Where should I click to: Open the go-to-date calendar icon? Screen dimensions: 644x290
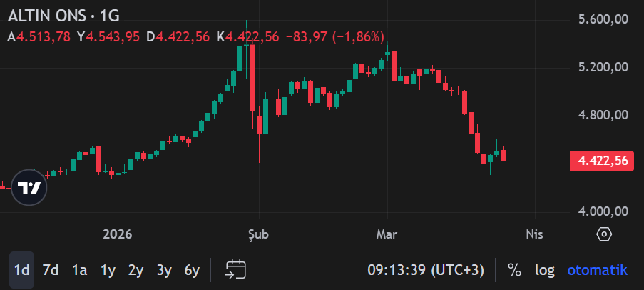pyautogui.click(x=235, y=269)
